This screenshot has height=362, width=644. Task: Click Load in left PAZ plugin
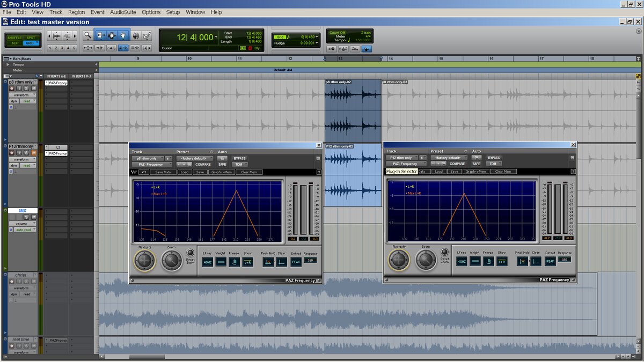185,172
